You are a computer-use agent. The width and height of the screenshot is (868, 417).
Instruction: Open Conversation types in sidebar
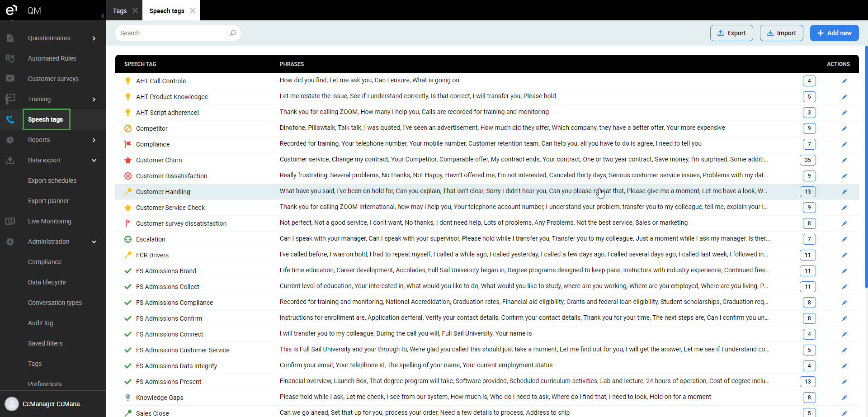[x=55, y=303]
